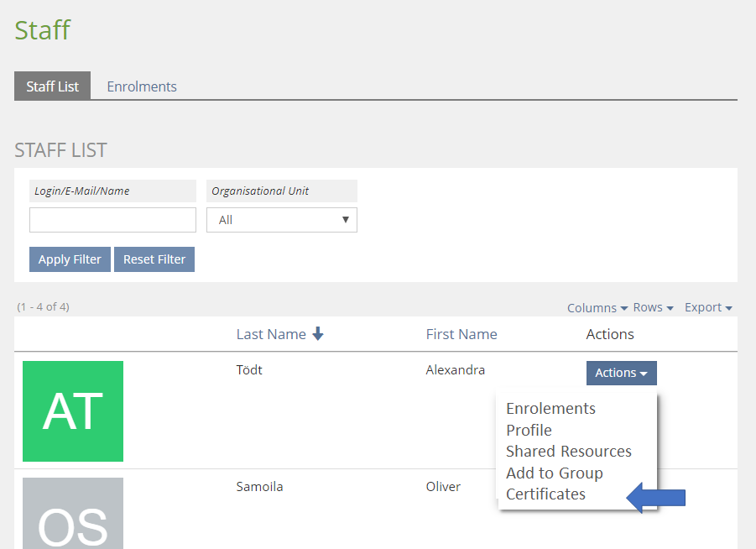Expand the Columns dropdown
The width and height of the screenshot is (756, 549).
[597, 308]
